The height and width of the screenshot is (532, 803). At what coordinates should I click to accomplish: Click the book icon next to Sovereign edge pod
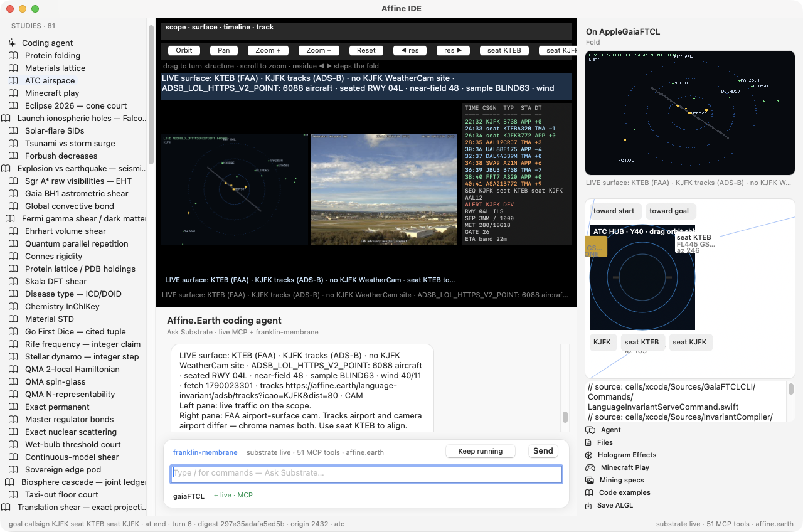click(x=13, y=469)
